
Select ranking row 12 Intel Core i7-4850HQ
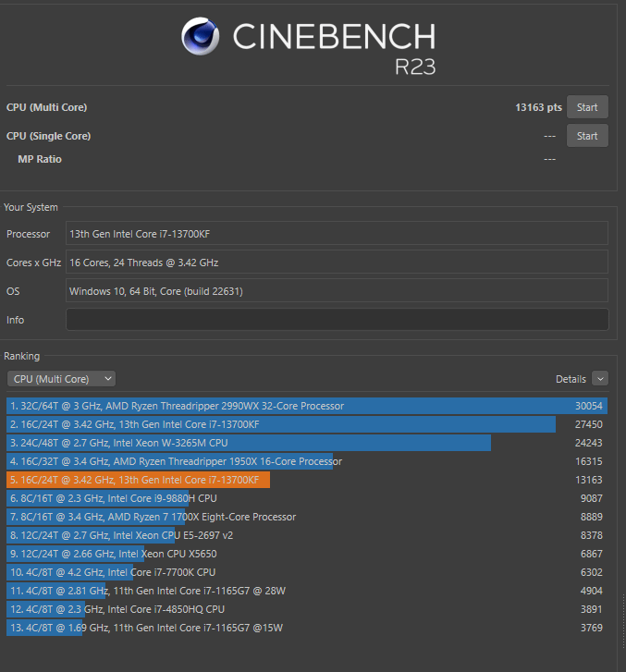[307, 609]
